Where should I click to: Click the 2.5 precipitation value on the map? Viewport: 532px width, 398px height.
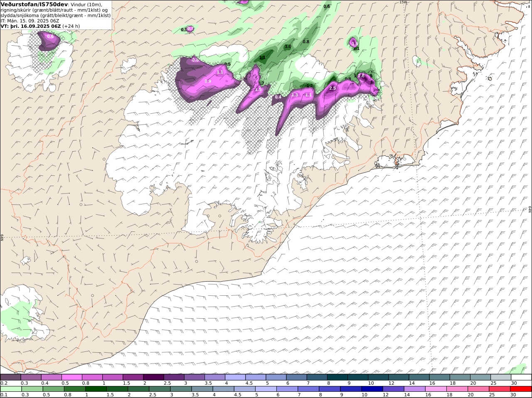(332, 88)
